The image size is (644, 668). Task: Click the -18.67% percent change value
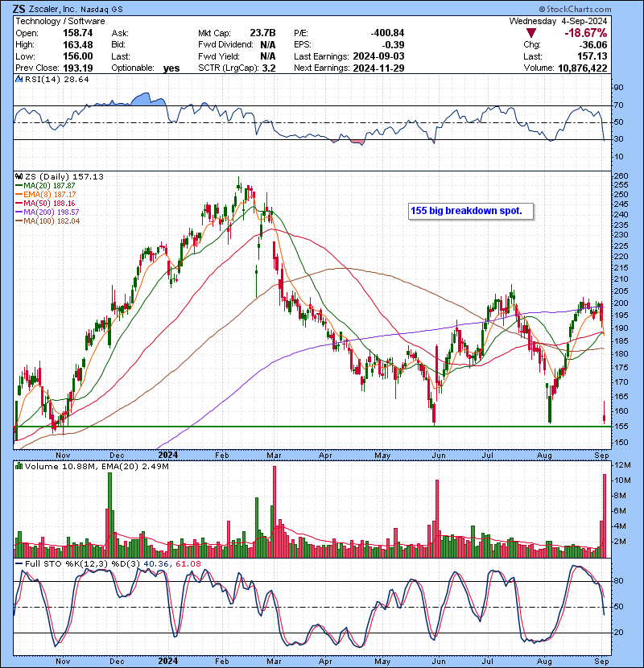[585, 33]
